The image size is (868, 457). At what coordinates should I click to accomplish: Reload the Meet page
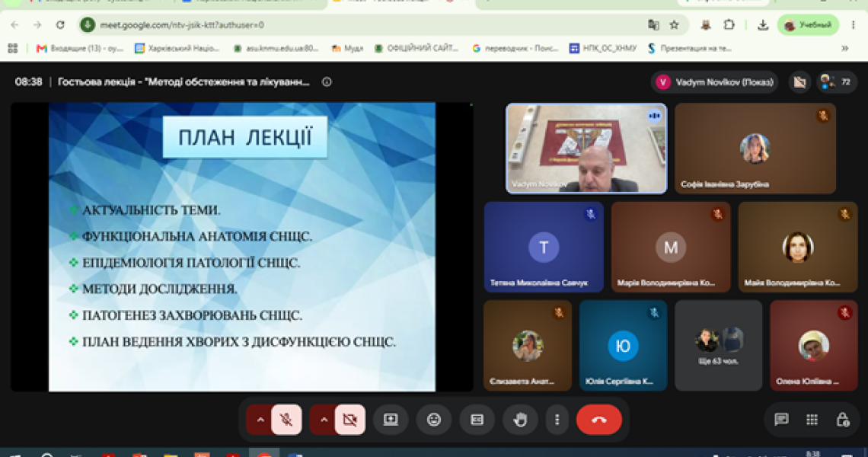(60, 25)
